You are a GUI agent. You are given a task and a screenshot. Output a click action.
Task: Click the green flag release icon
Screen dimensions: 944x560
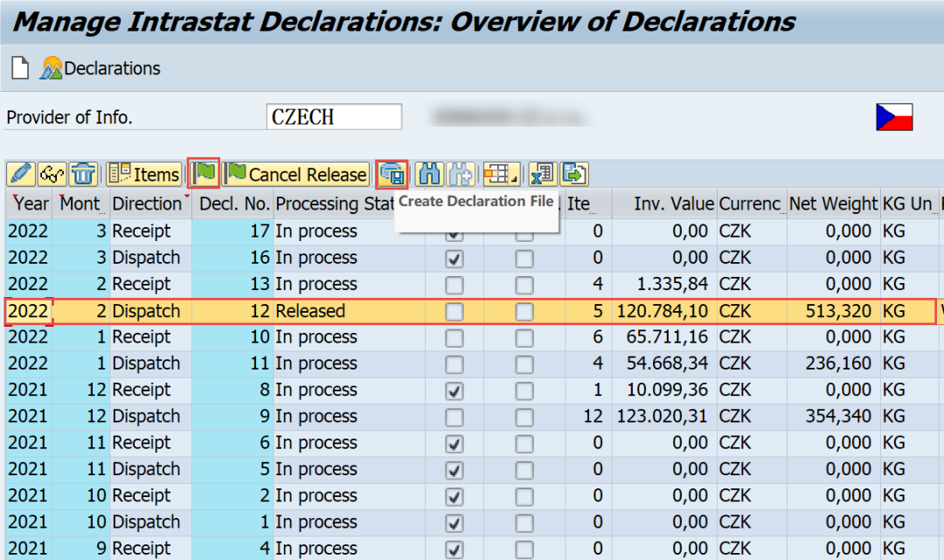(x=204, y=174)
